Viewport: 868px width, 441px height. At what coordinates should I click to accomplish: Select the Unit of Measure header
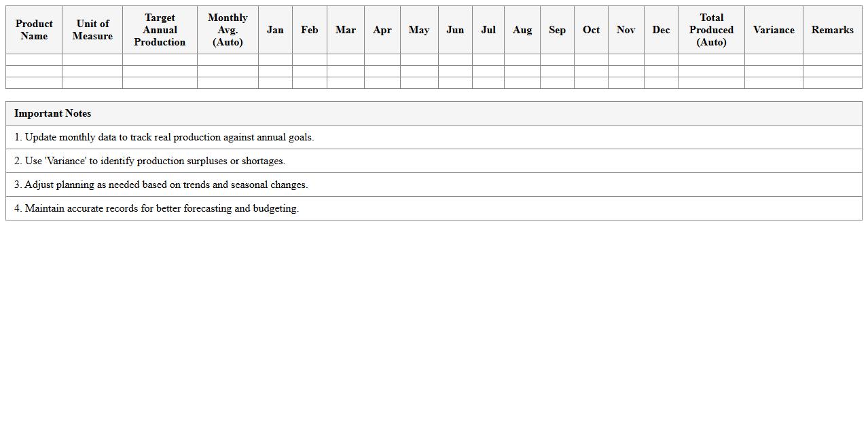point(92,30)
